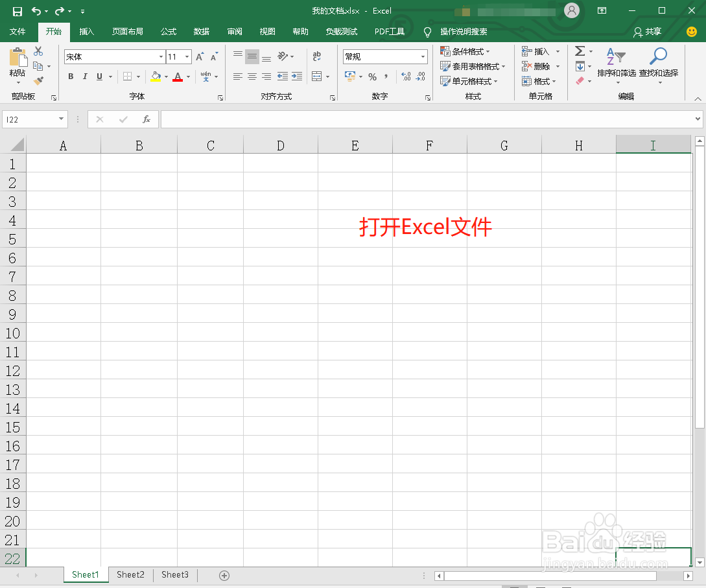Redo the last action
706x588 pixels.
click(x=60, y=11)
